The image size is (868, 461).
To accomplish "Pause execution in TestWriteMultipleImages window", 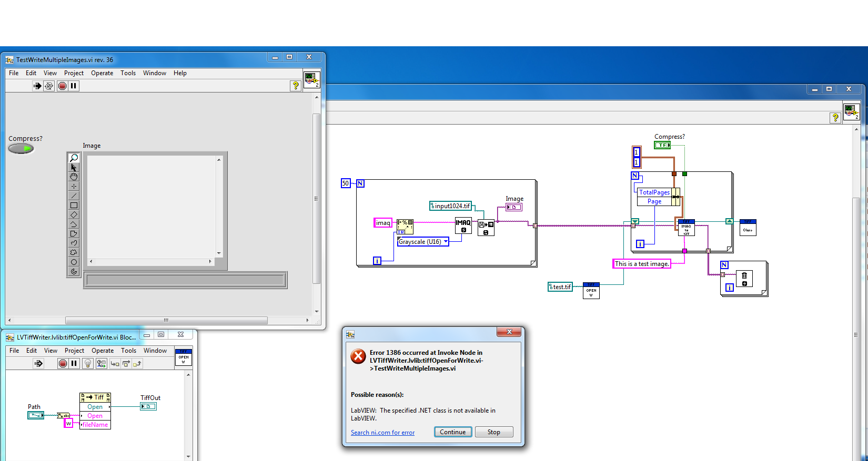I will click(x=74, y=86).
